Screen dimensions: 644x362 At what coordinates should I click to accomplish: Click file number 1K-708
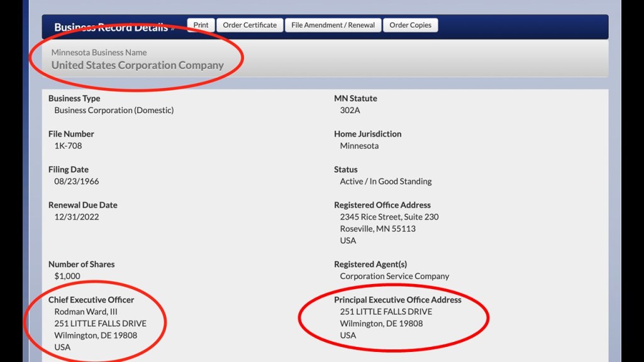(x=68, y=146)
